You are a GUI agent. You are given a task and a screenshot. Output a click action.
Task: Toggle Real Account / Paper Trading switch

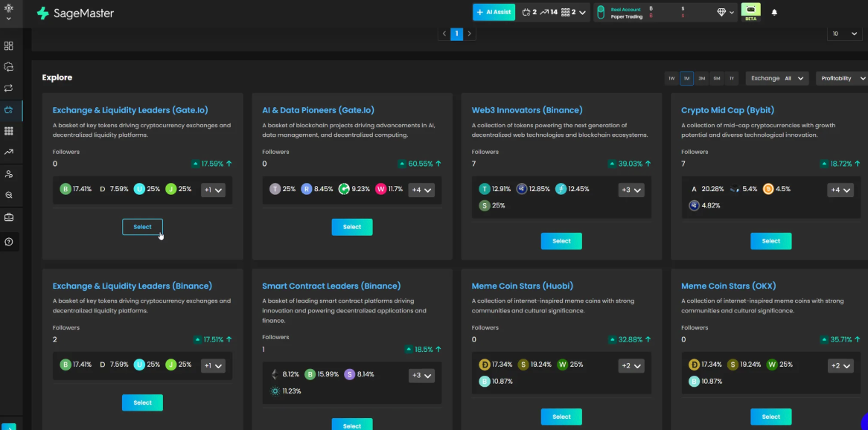point(601,13)
